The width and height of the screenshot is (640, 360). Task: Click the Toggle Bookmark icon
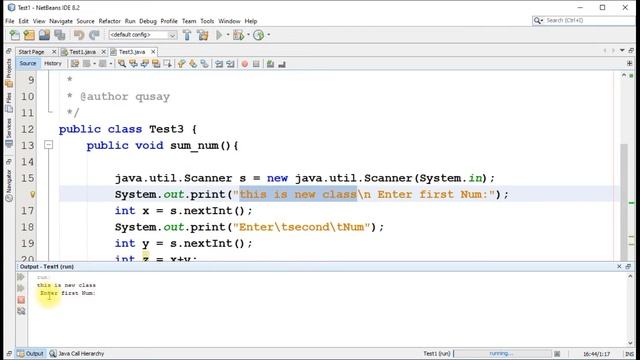click(x=204, y=64)
